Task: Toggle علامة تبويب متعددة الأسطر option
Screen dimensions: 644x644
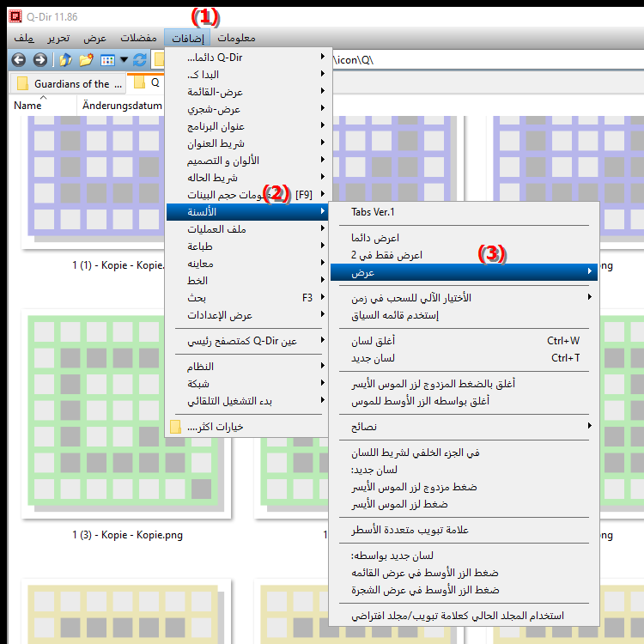Action: tap(464, 530)
